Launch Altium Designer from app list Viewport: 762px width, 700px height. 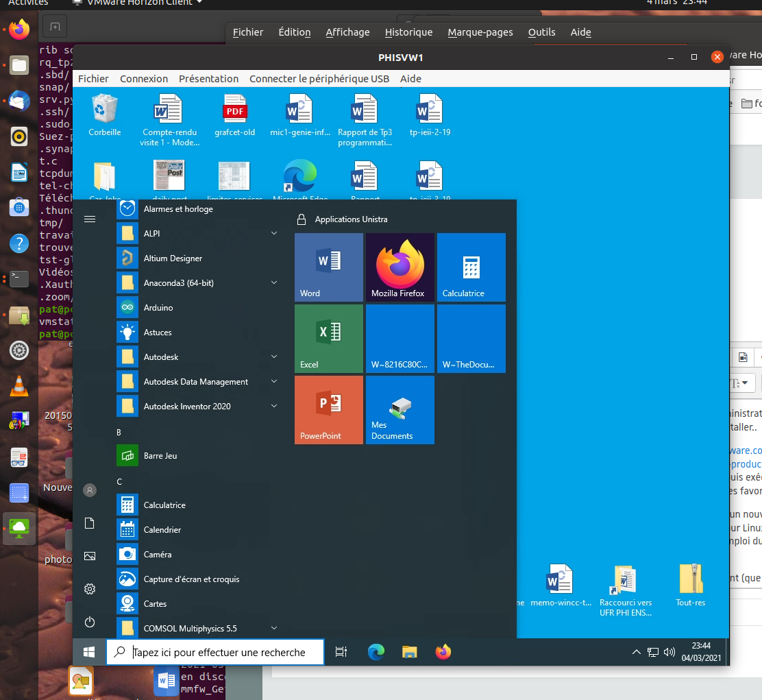pos(199,258)
